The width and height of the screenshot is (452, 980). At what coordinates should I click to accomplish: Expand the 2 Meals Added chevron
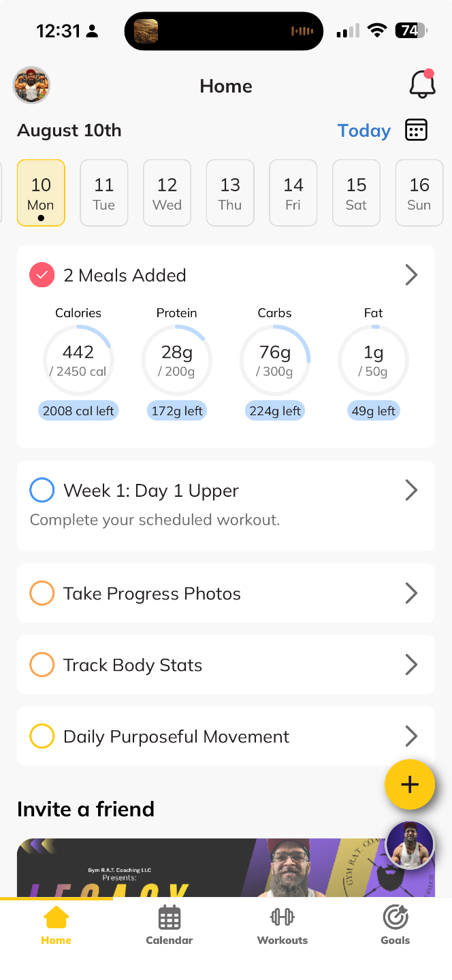(x=411, y=275)
